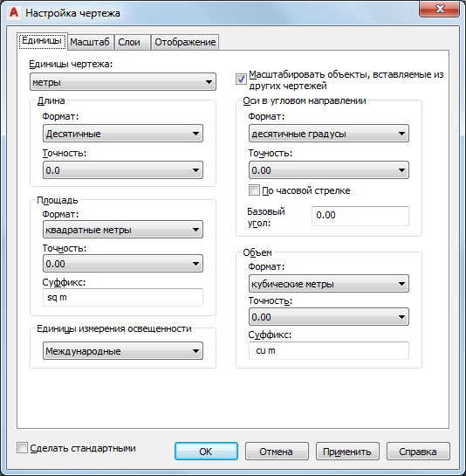Open lighting units dropdown Международные

(x=123, y=351)
